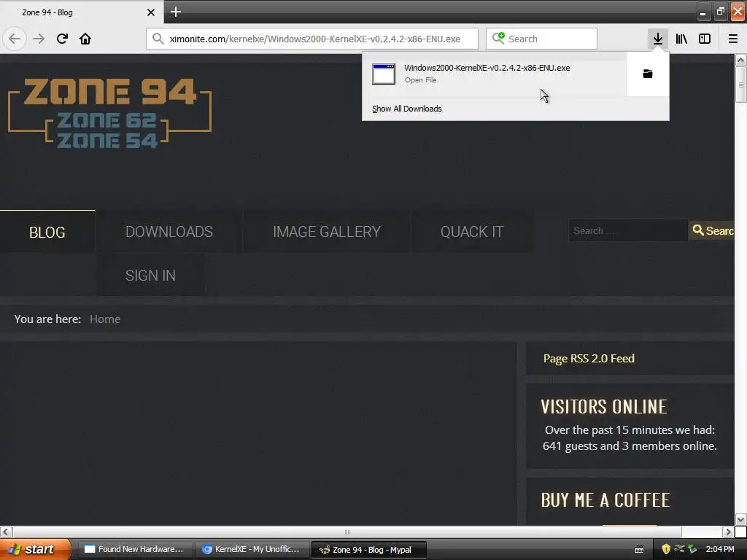The width and height of the screenshot is (747, 560).
Task: Click the search engine icon in Search box
Action: (498, 38)
